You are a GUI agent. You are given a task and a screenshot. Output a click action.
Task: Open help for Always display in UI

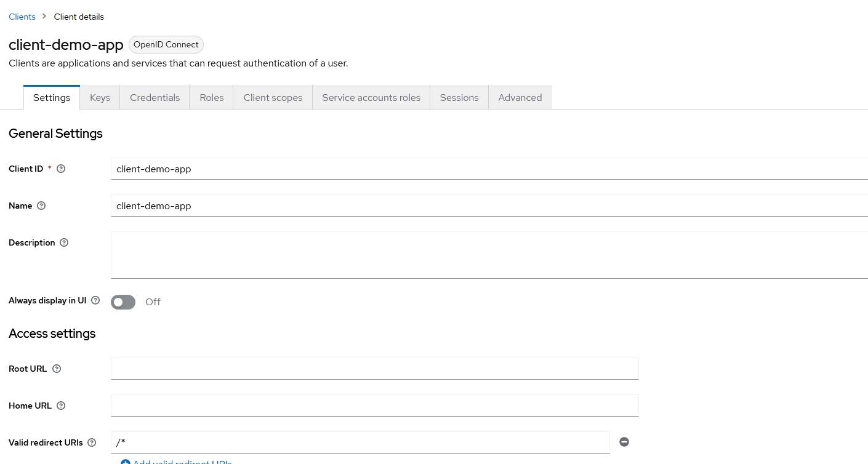click(x=95, y=300)
